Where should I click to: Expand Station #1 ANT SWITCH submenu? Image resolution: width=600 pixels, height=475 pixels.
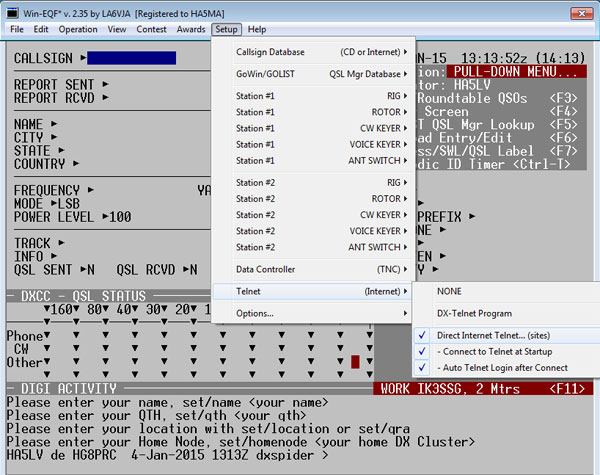(x=313, y=161)
